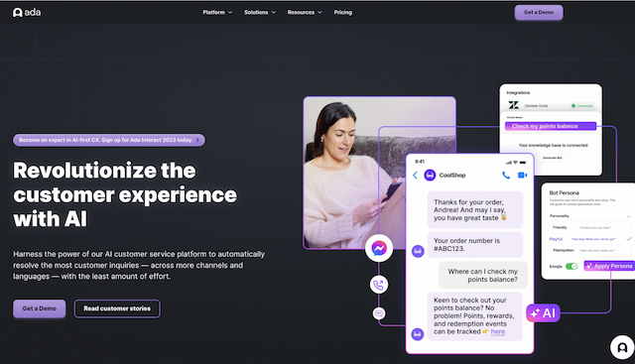Open the Ada Interact 2023 sign-up banner
Viewport: 635px width, 364px height.
pyautogui.click(x=109, y=140)
